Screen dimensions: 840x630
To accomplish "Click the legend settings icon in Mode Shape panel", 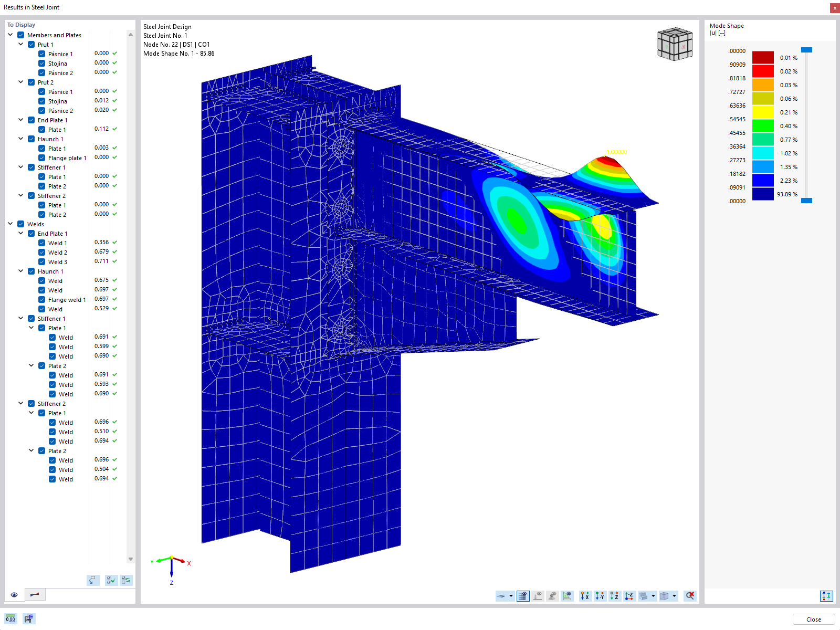I will pyautogui.click(x=826, y=596).
